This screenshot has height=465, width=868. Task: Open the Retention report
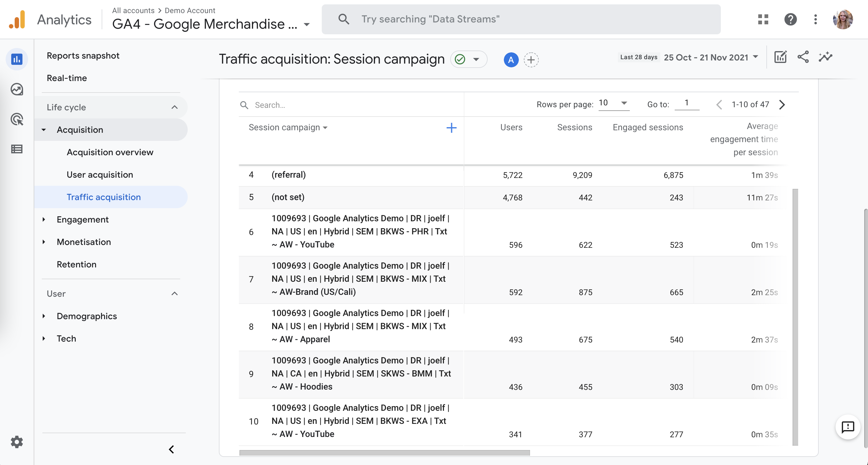point(76,264)
